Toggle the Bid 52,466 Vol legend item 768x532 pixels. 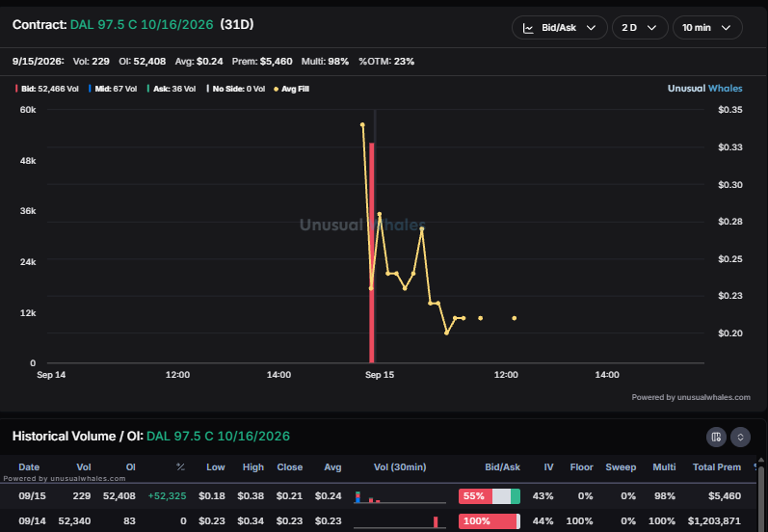click(x=46, y=89)
